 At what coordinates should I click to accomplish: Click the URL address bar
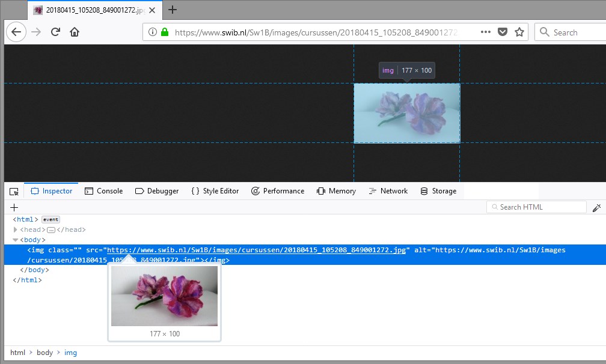(x=316, y=32)
